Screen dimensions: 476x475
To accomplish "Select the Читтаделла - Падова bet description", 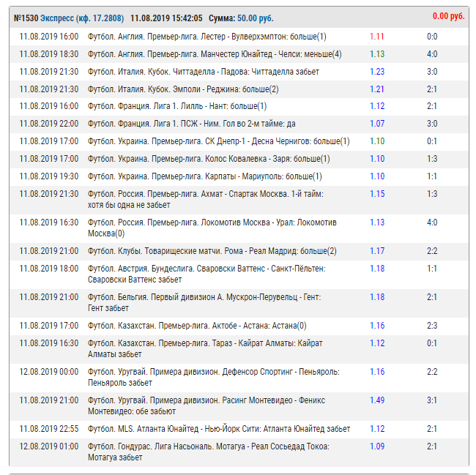I will (x=204, y=72).
